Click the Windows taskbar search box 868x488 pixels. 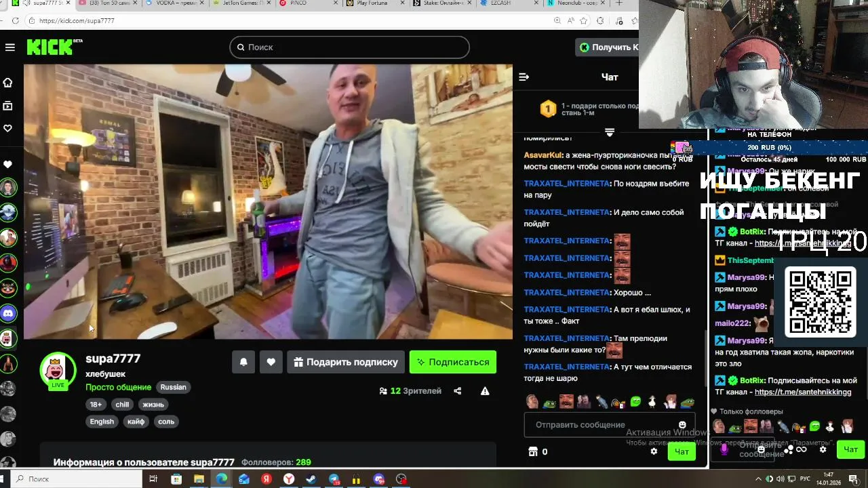pos(75,479)
